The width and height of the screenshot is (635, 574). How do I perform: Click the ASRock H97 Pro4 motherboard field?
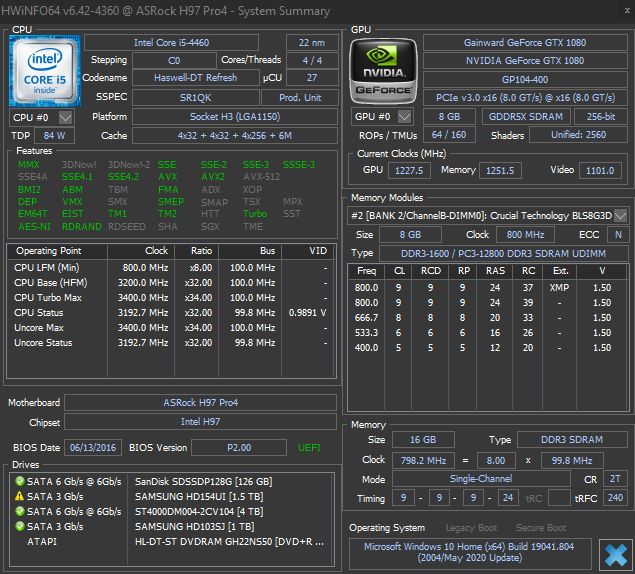click(200, 403)
